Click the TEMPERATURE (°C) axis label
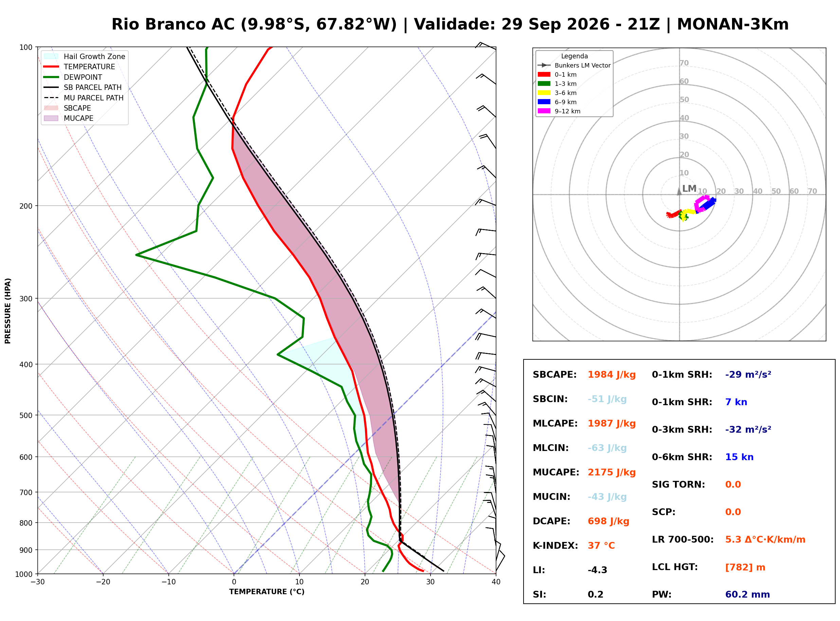The image size is (840, 621). [267, 592]
